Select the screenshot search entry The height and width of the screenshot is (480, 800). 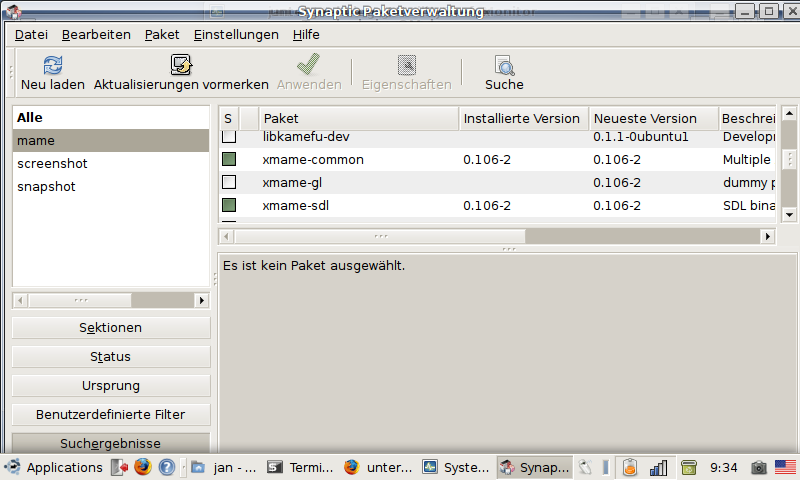(x=111, y=163)
